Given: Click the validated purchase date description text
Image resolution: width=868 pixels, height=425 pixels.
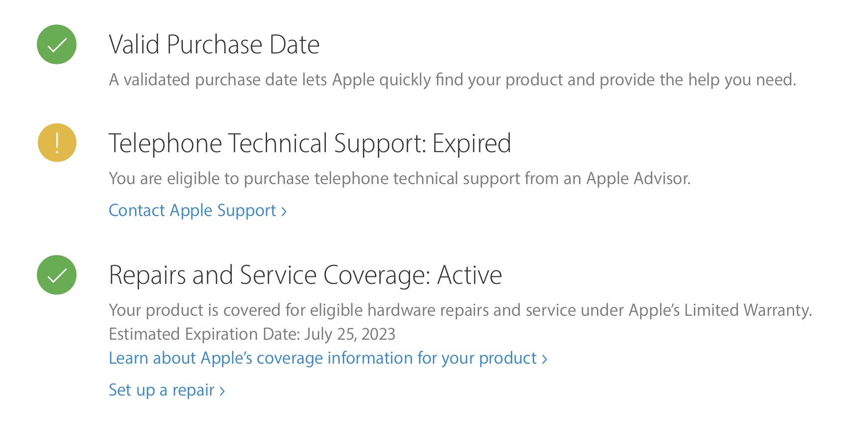Looking at the screenshot, I should (x=452, y=80).
